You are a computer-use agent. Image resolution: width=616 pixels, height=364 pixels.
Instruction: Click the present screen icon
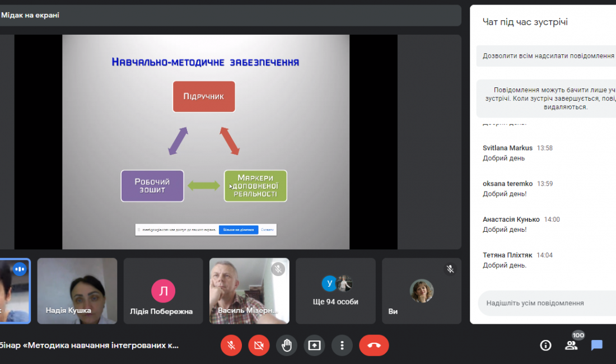coord(314,346)
